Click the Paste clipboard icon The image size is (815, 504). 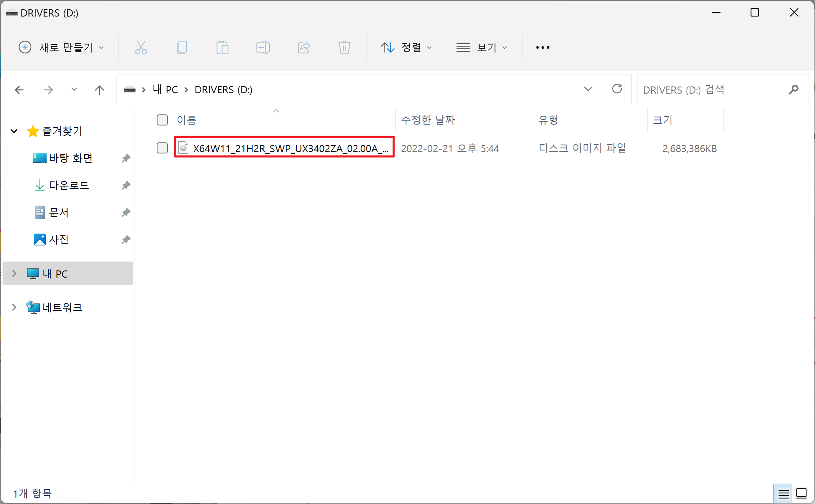click(222, 47)
